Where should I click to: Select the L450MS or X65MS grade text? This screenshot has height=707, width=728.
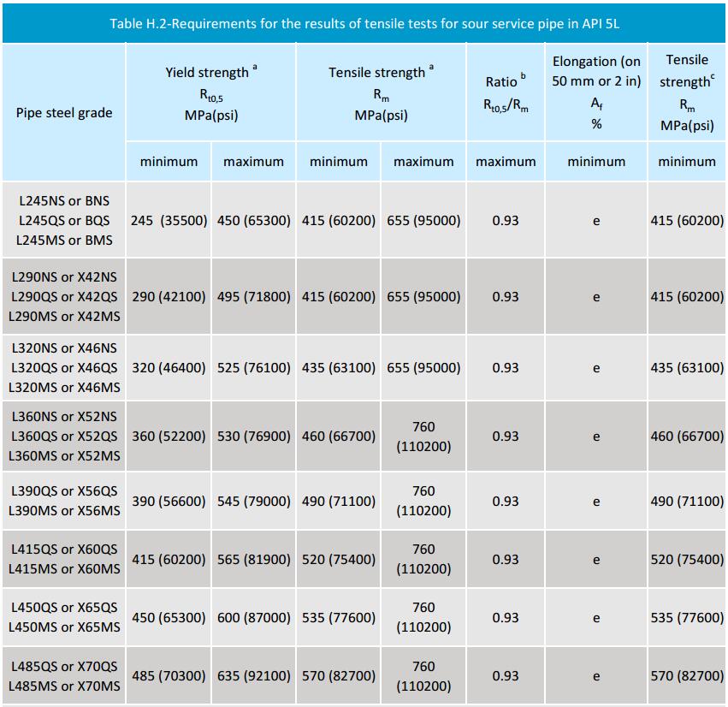pyautogui.click(x=64, y=627)
